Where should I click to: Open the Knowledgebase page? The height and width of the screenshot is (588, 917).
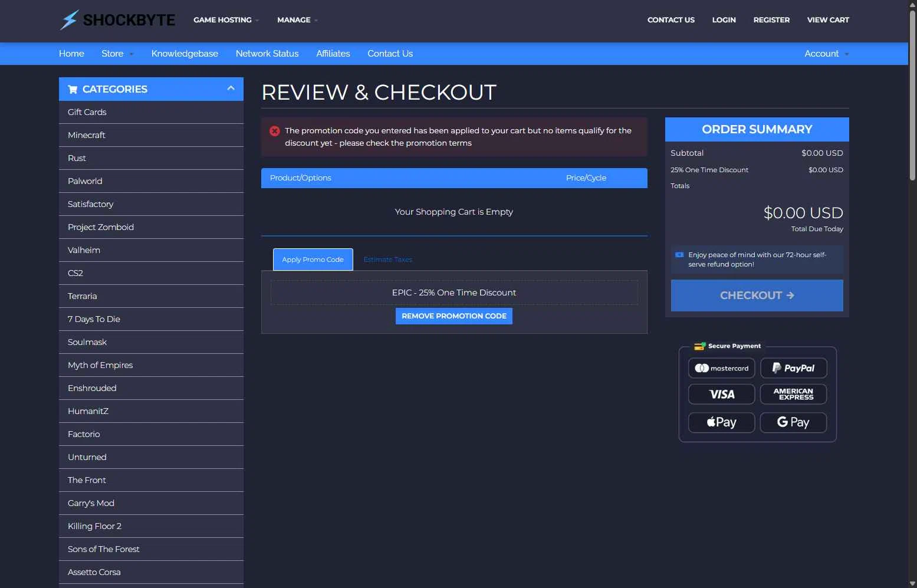(185, 54)
